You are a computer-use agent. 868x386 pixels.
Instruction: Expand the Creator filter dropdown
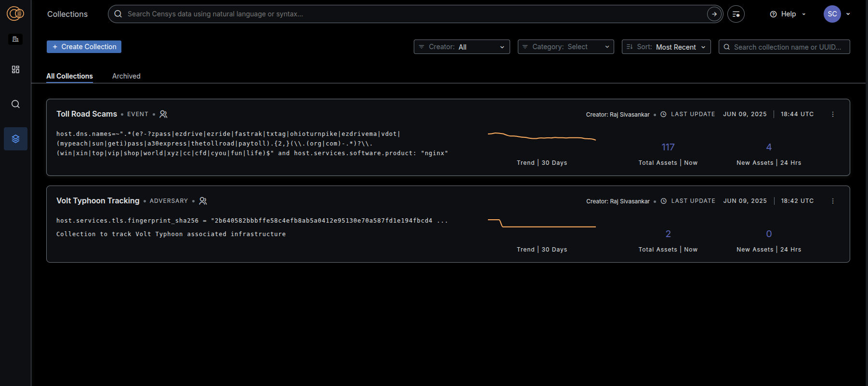point(461,47)
